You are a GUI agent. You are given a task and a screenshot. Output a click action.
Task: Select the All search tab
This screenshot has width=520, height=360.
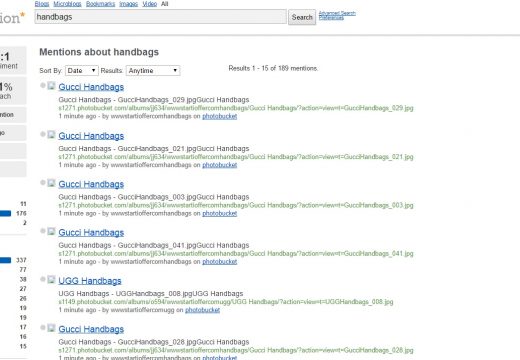pos(165,4)
